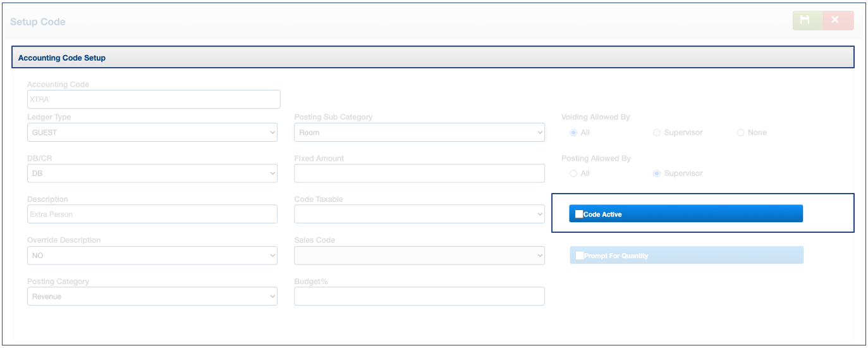This screenshot has width=868, height=348.
Task: Expand the Sales Code dropdown
Action: tap(419, 256)
